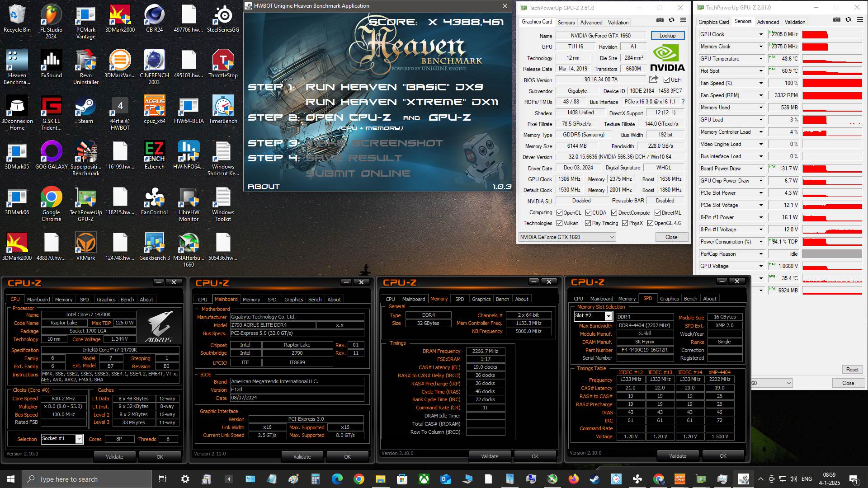Image resolution: width=868 pixels, height=488 pixels.
Task: Click the BIOS export share icon in GPU-Z
Action: tap(653, 80)
